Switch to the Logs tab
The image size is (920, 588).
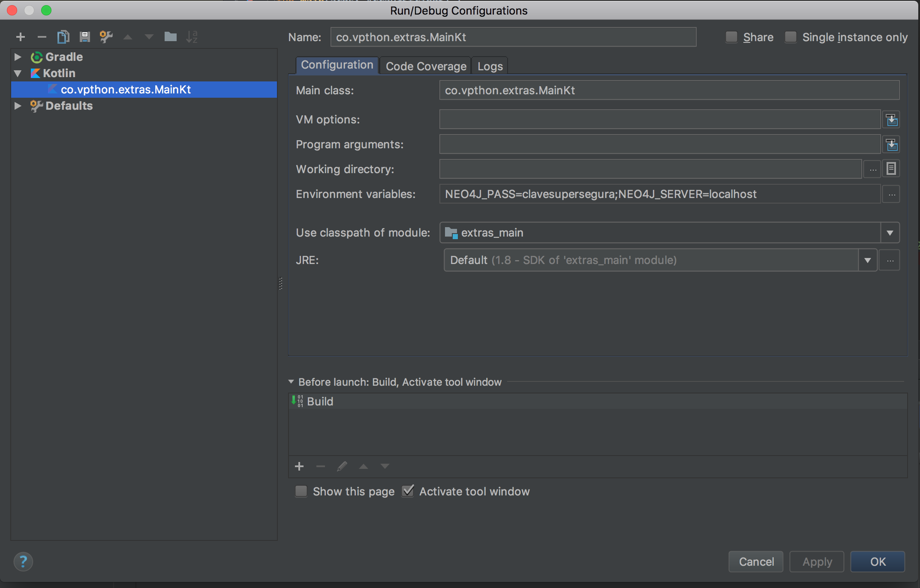tap(490, 66)
